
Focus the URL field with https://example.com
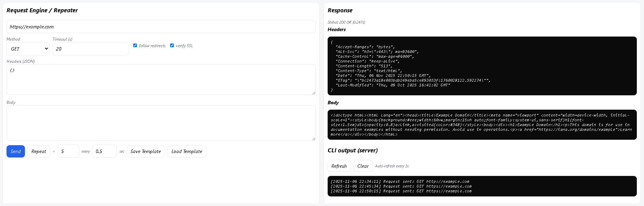pyautogui.click(x=161, y=27)
